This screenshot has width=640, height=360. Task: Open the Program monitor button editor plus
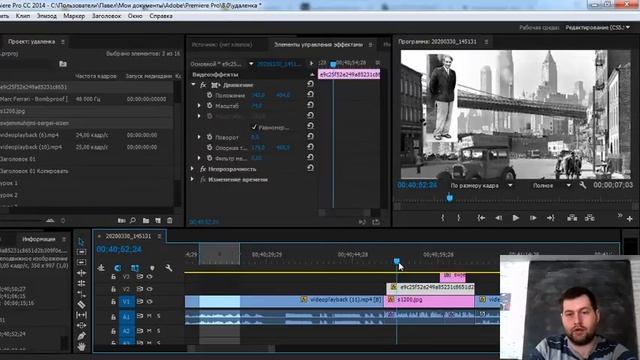click(629, 219)
